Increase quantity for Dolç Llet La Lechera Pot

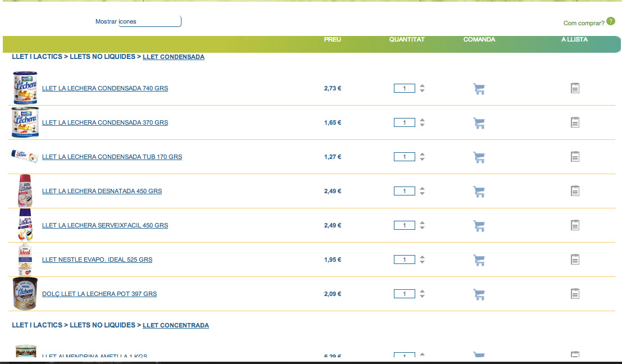(x=423, y=291)
